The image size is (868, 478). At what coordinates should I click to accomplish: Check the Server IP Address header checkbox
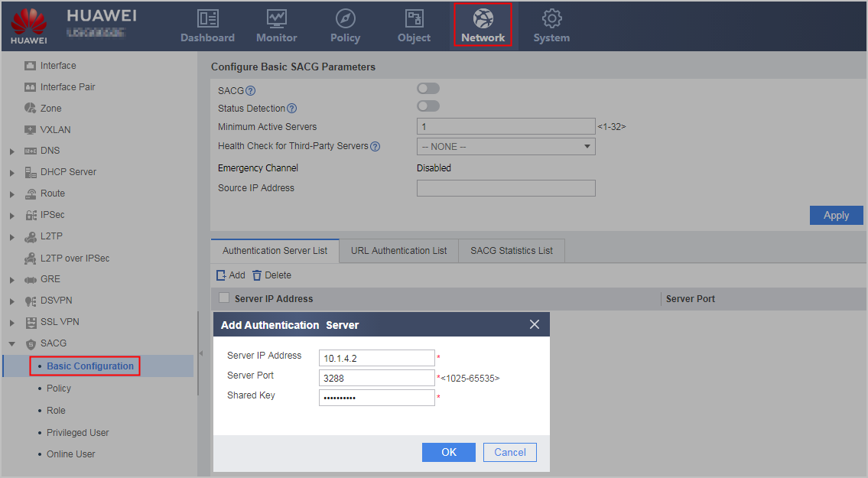coord(224,298)
